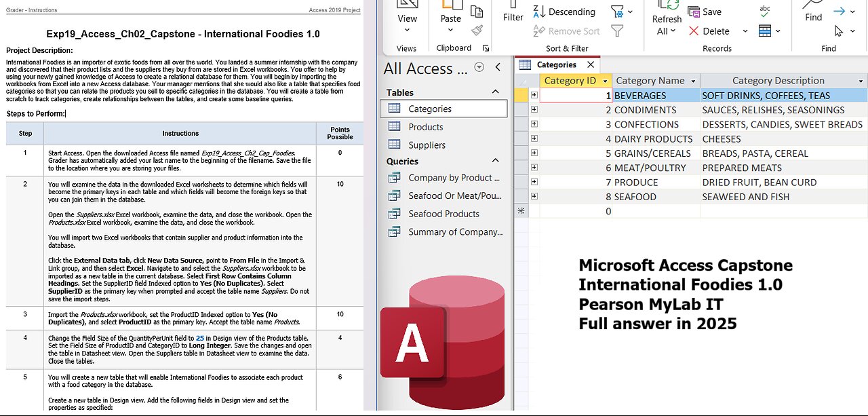Click the SEAFOOD category name cell
868x416 pixels.
[x=656, y=197]
